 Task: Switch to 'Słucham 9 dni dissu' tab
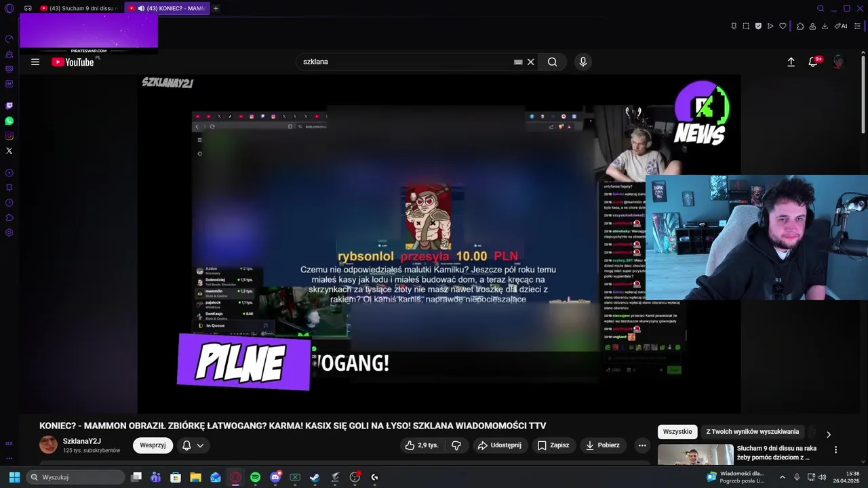coord(79,8)
